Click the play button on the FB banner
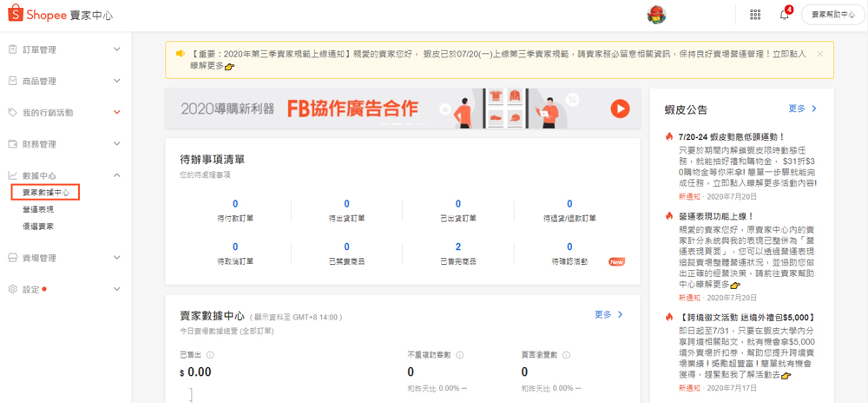This screenshot has width=868, height=408. pyautogui.click(x=619, y=109)
